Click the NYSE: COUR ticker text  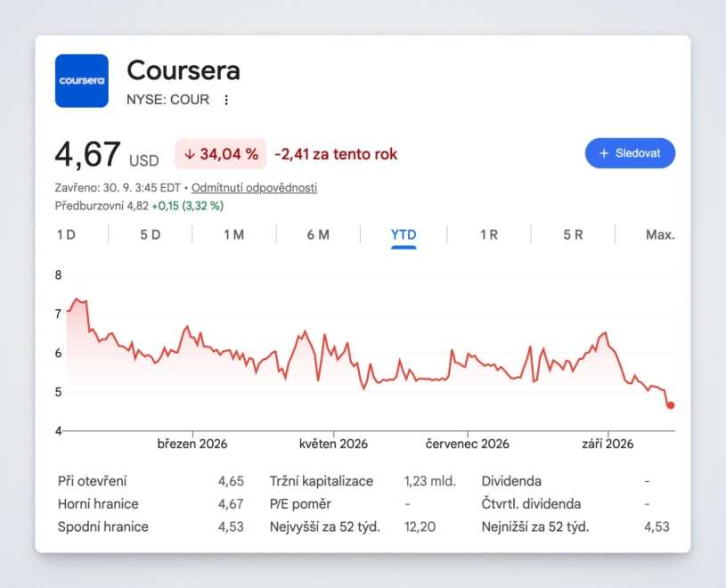[x=167, y=100]
